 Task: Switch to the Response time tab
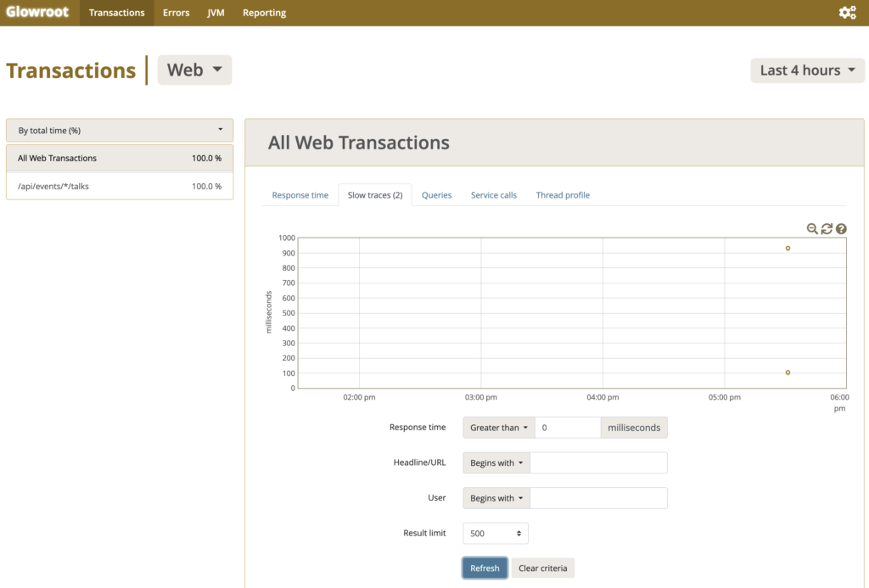coord(300,195)
